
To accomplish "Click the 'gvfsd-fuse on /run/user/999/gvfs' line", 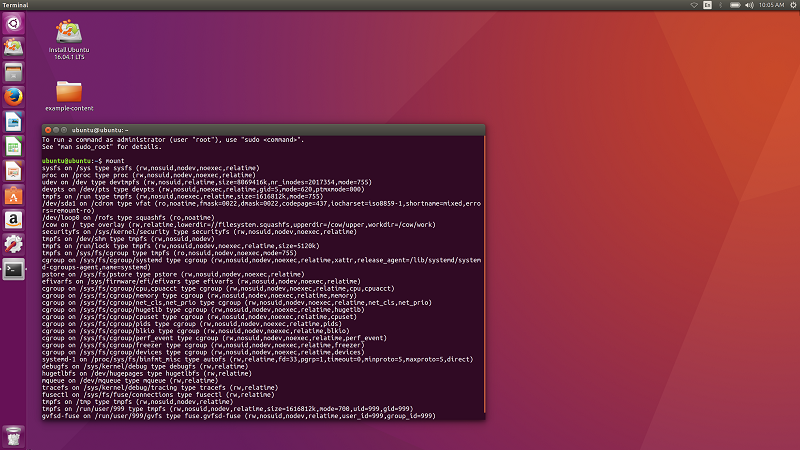I will [239, 416].
